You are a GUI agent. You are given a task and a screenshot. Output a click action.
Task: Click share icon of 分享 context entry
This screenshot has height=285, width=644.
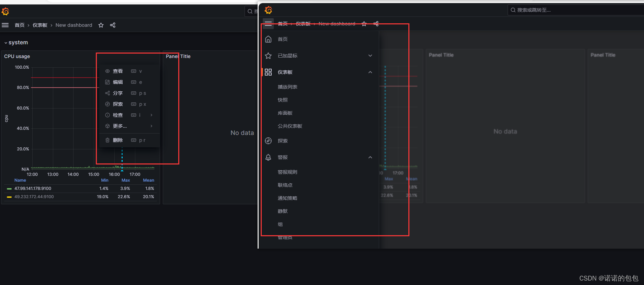tap(108, 93)
